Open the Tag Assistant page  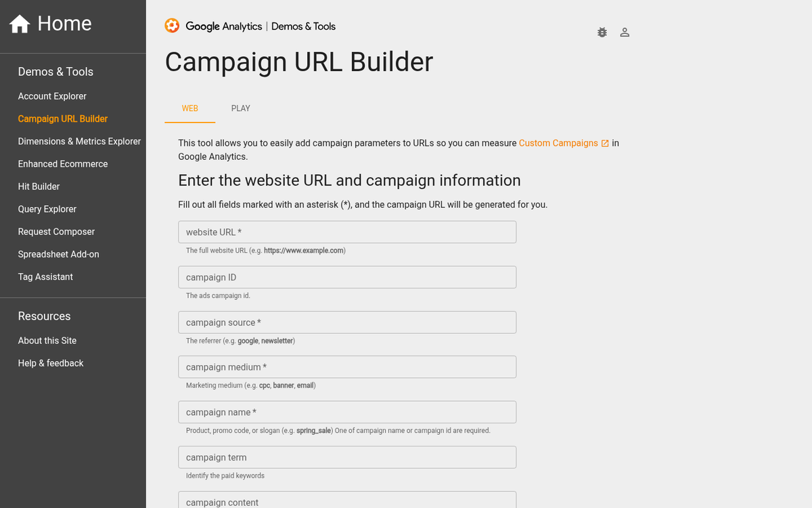pos(45,276)
